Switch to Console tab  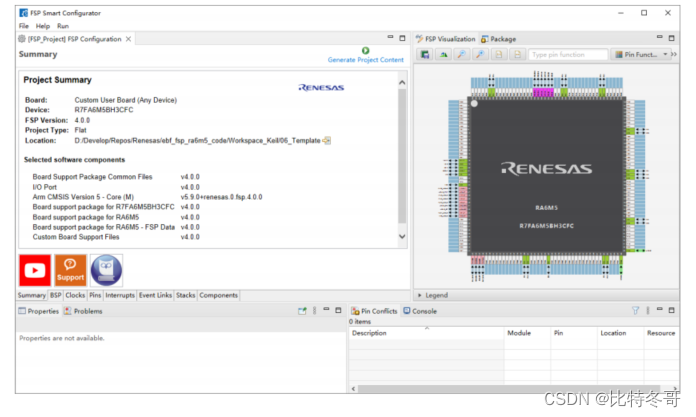tap(420, 311)
